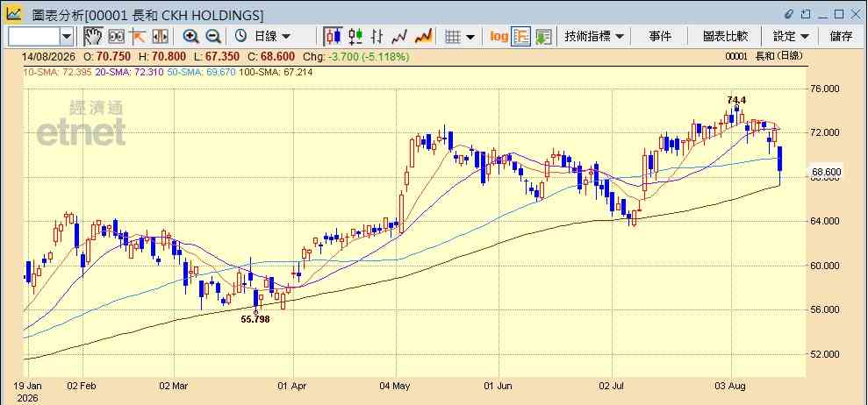Viewport: 868px width, 405px height.
Task: Click the paperclip icon in title bar
Action: 789,14
